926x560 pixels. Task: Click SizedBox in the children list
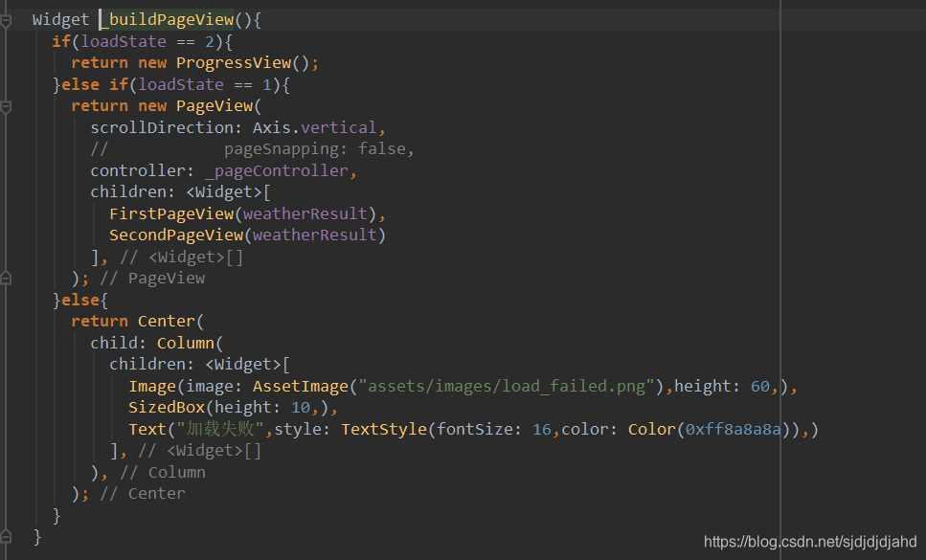pos(167,408)
